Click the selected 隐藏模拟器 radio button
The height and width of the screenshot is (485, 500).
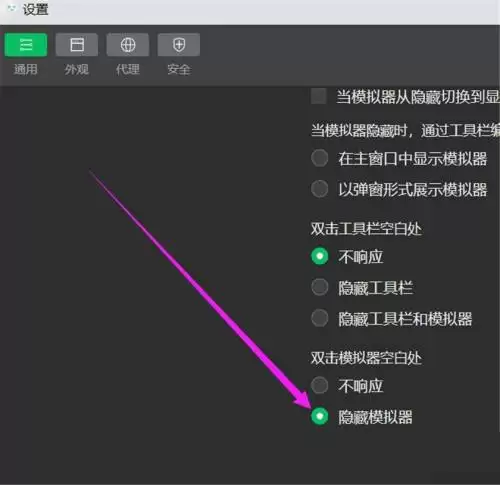(320, 416)
